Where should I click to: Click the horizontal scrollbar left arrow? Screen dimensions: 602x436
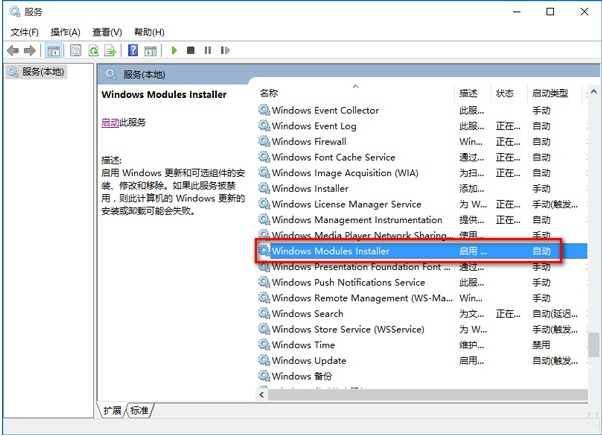(x=262, y=395)
